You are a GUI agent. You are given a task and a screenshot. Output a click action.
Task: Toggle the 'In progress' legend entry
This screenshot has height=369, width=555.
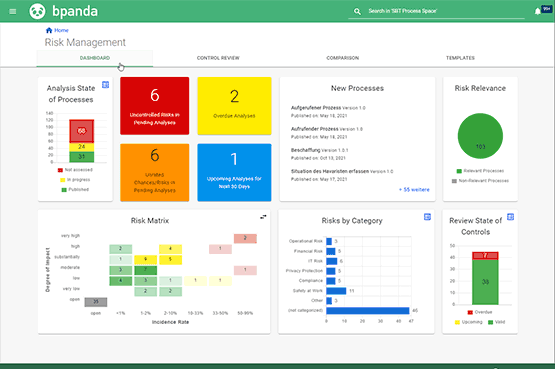point(75,180)
